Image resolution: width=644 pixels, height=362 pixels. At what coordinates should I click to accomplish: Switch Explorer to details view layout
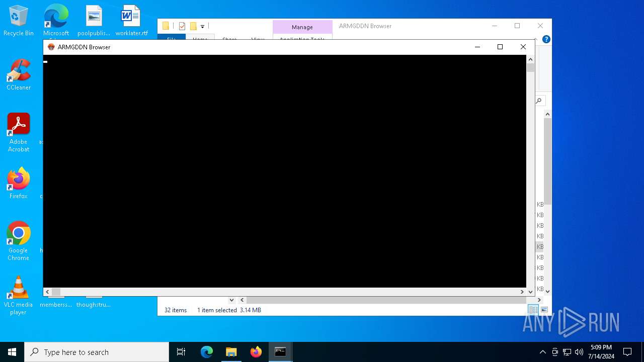(533, 310)
